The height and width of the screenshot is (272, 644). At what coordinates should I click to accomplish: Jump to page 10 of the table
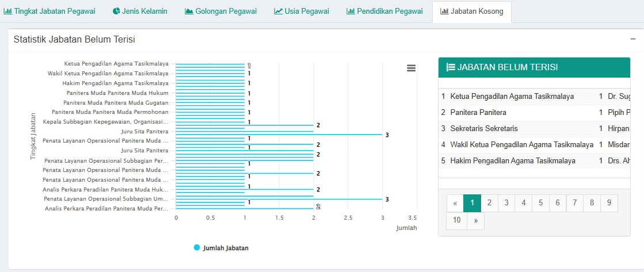[456, 221]
